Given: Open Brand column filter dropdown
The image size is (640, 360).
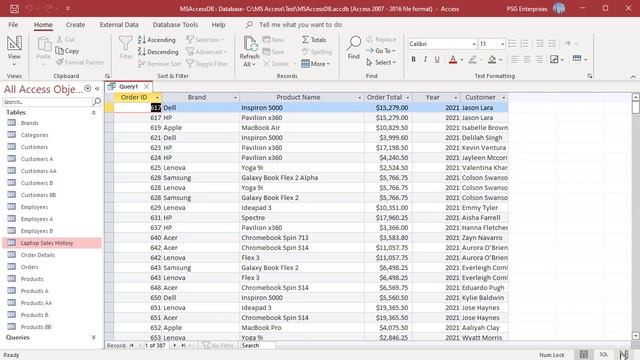Looking at the screenshot, I should pyautogui.click(x=235, y=98).
